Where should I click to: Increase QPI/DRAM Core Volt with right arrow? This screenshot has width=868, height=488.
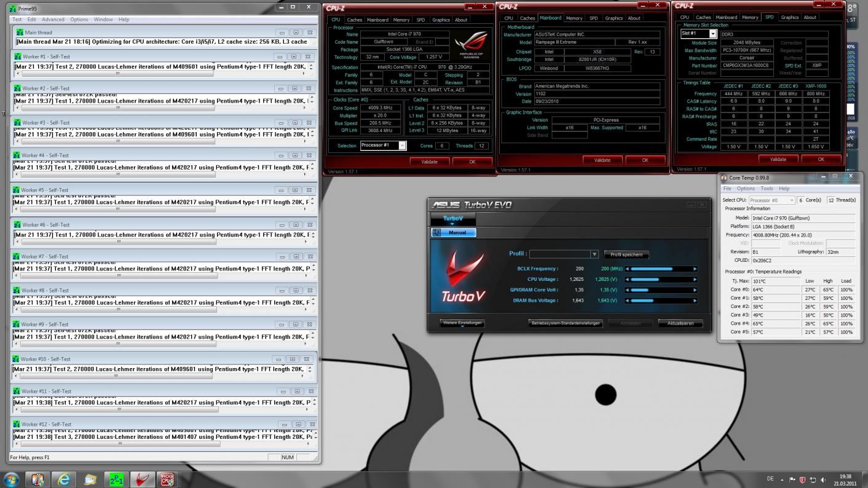coord(695,289)
